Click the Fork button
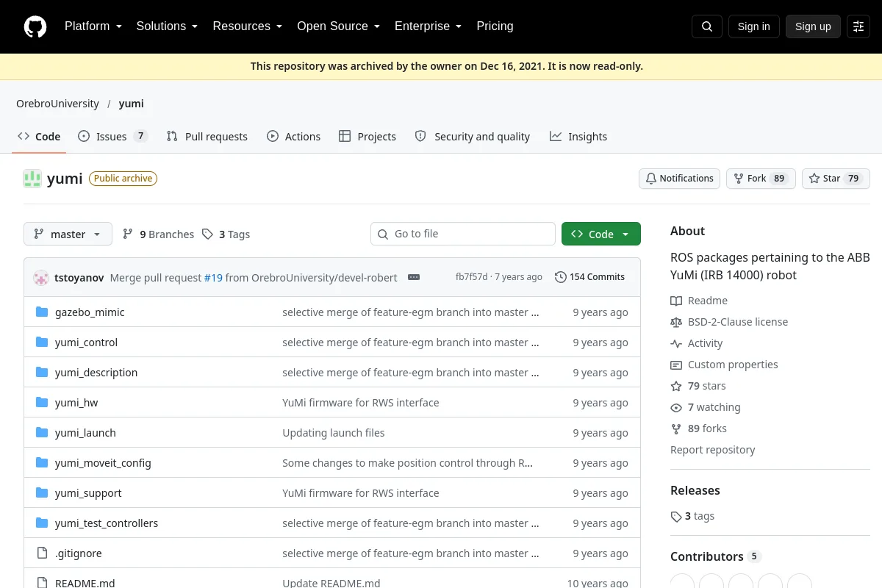 click(x=761, y=179)
